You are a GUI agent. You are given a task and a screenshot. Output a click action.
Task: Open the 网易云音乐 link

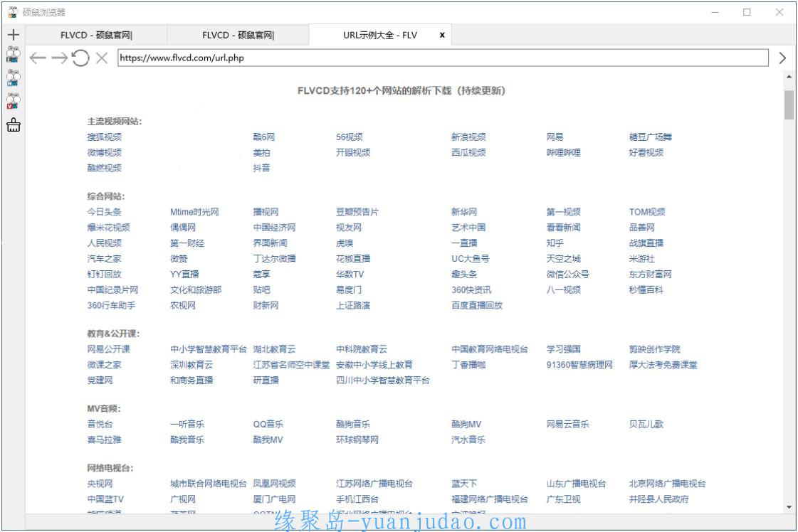coord(567,424)
